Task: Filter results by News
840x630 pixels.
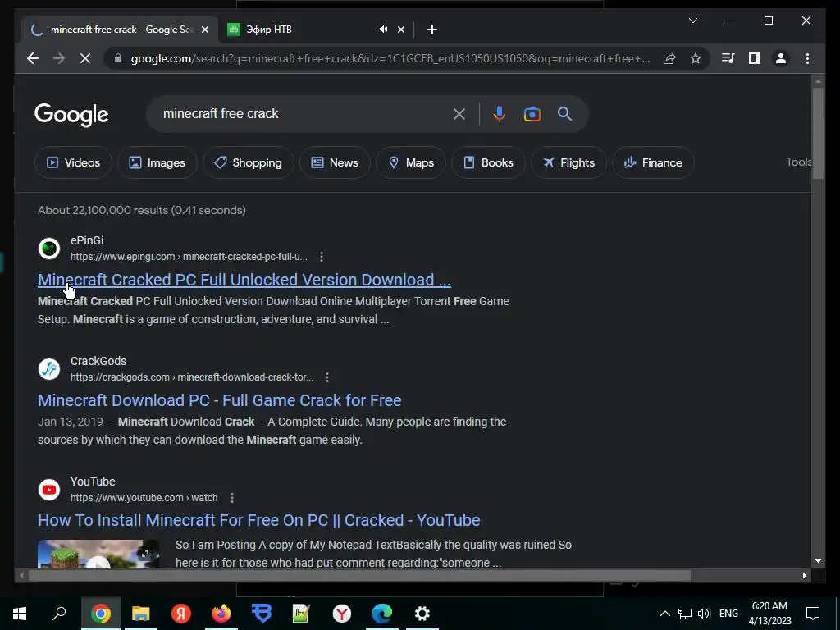Action: pos(335,162)
